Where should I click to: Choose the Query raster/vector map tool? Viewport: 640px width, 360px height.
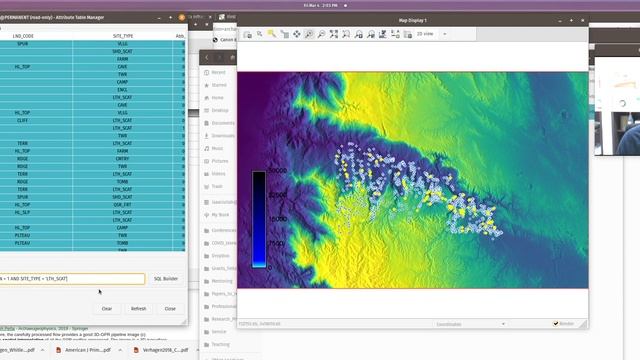pyautogui.click(x=284, y=34)
